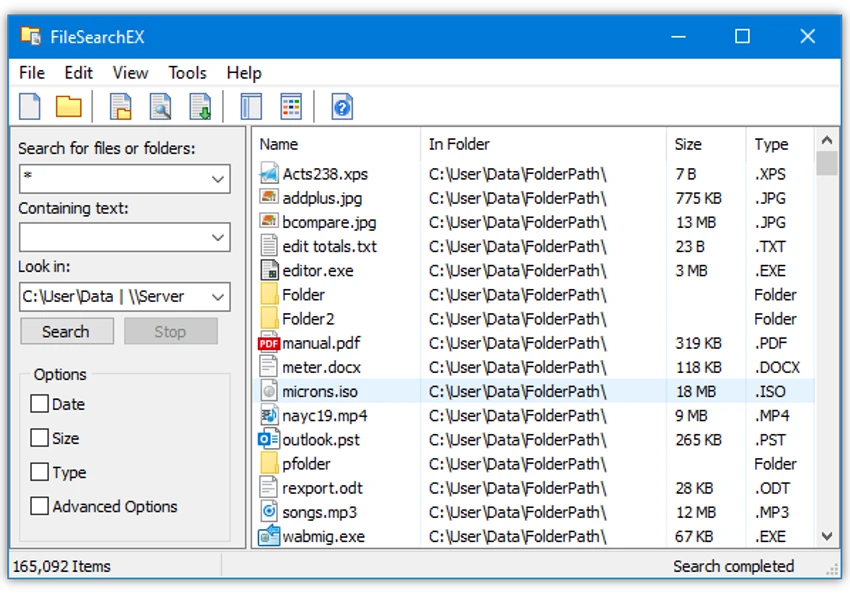Enable the Date option checkbox
The image size is (850, 594).
(x=39, y=404)
